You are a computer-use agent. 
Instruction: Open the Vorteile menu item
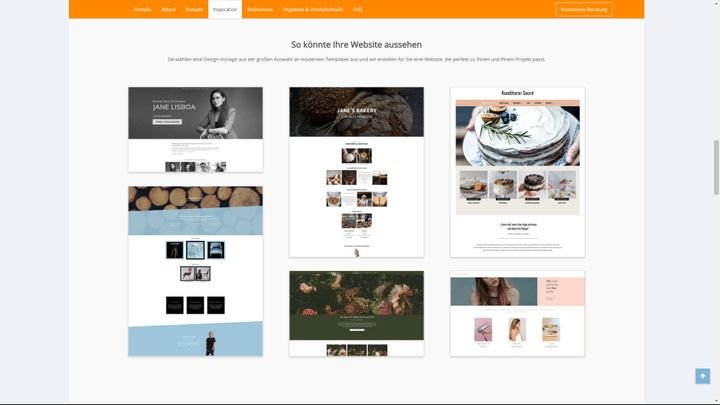(143, 9)
